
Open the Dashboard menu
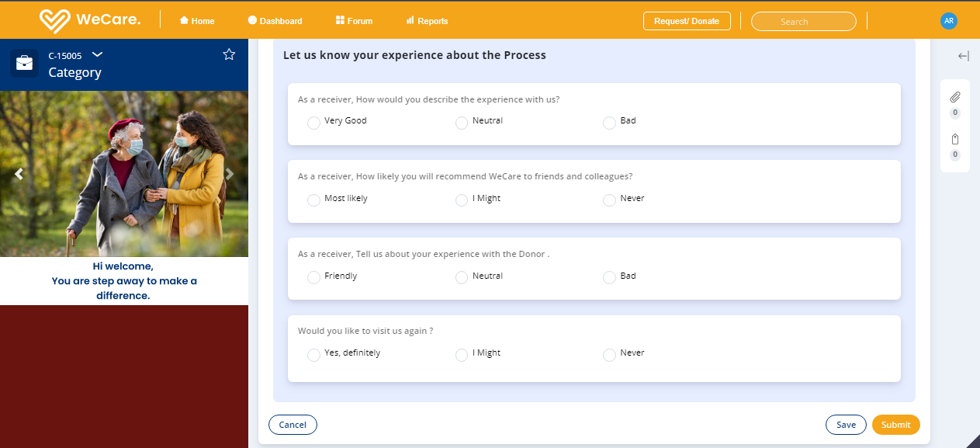point(275,21)
